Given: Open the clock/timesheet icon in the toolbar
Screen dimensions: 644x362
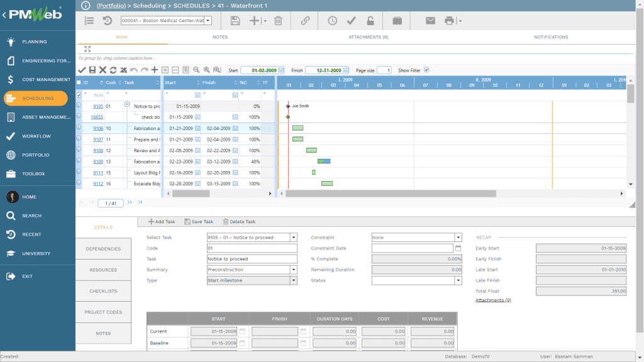Looking at the screenshot, I should tap(332, 20).
